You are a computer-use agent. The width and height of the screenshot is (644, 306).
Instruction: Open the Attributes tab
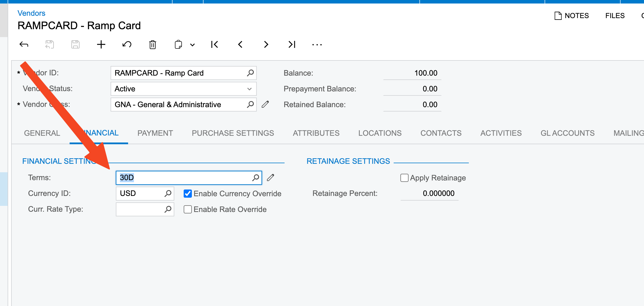316,133
